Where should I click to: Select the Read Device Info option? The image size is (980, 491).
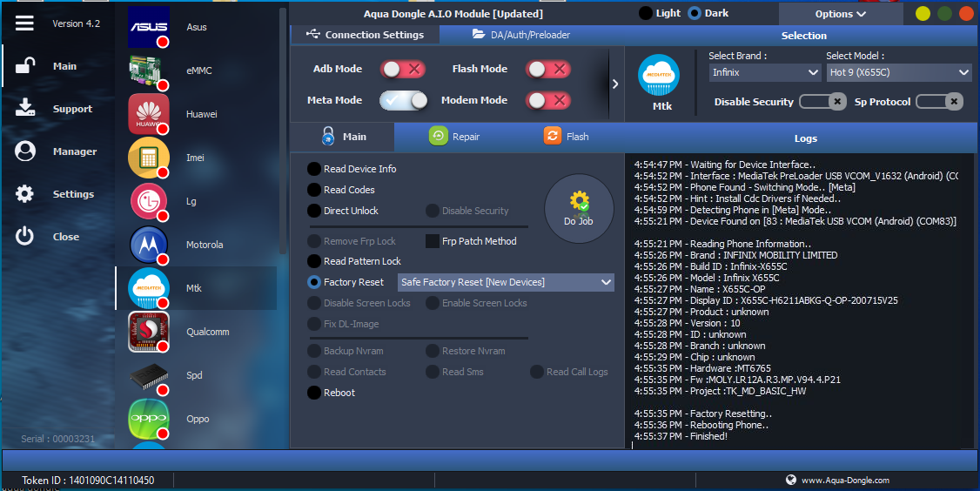click(314, 169)
